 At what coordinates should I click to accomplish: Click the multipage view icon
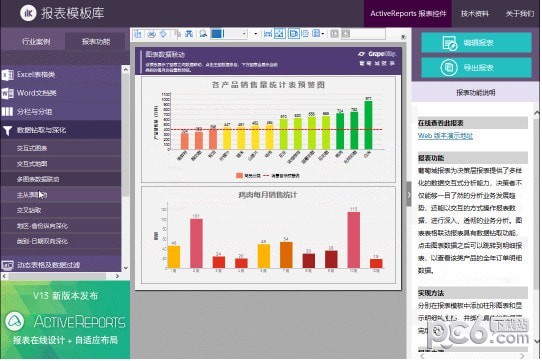pos(316,34)
